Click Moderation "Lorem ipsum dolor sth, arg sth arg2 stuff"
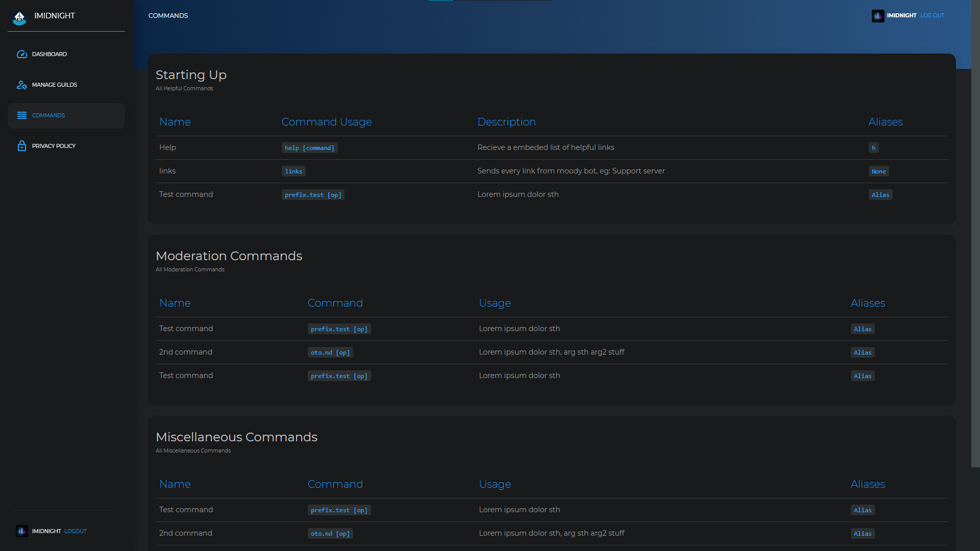 click(552, 352)
